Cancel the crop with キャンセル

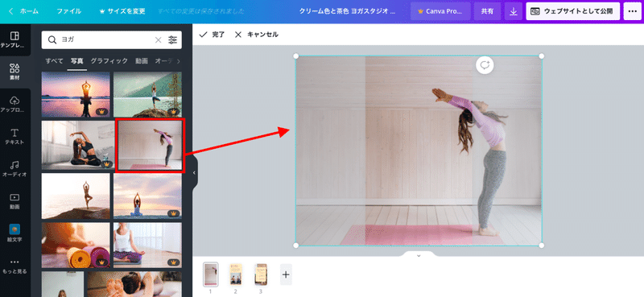coord(256,35)
